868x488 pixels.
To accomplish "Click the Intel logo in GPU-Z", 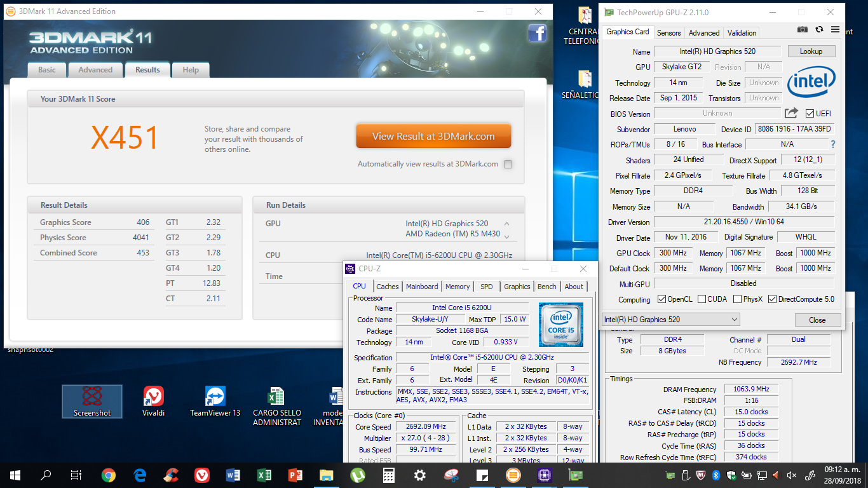I will 811,83.
